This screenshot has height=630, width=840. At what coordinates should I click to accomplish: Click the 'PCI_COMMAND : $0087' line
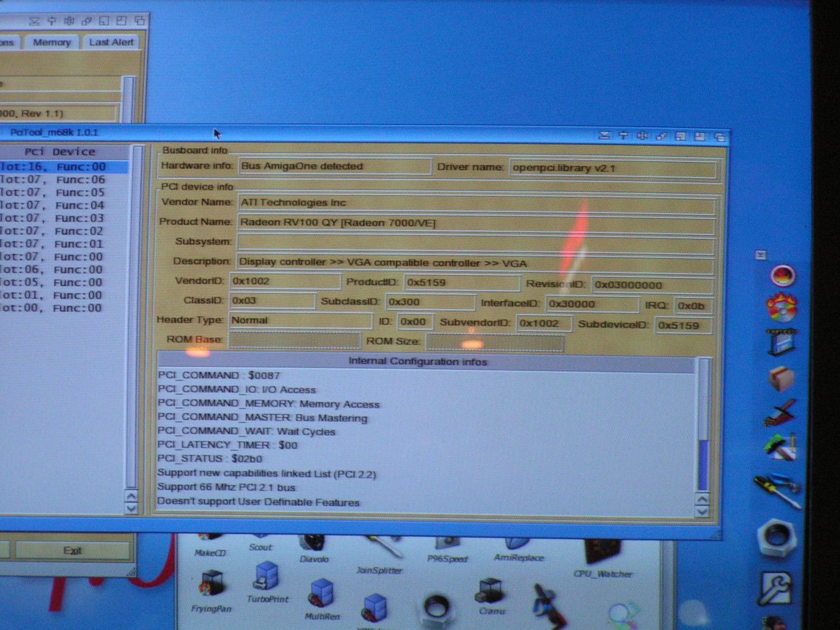(x=219, y=376)
